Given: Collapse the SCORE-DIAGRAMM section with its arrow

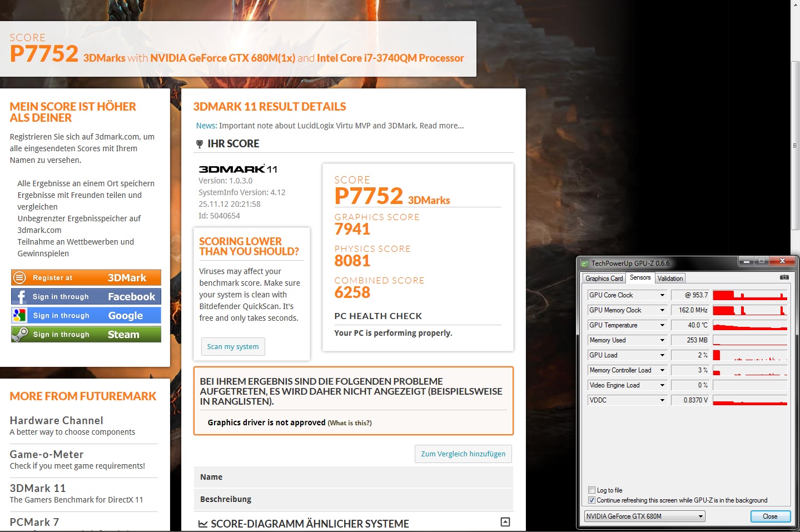Looking at the screenshot, I should click(505, 522).
